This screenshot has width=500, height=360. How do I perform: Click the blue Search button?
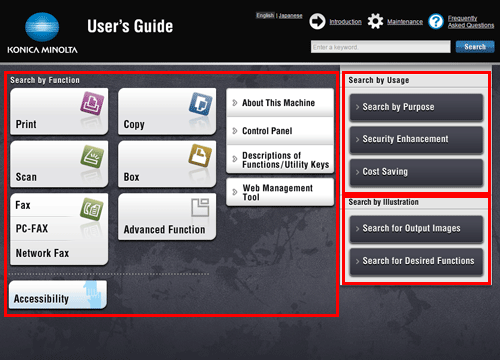point(475,47)
